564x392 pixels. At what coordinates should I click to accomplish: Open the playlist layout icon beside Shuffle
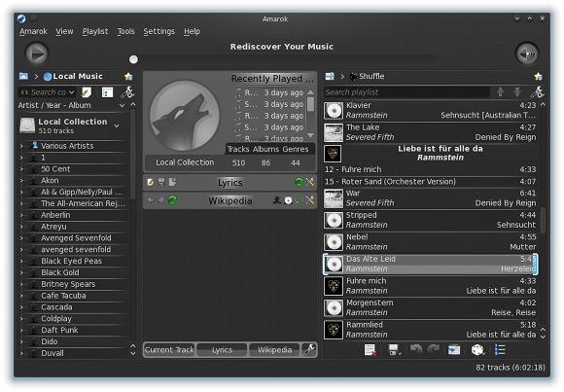(330, 76)
